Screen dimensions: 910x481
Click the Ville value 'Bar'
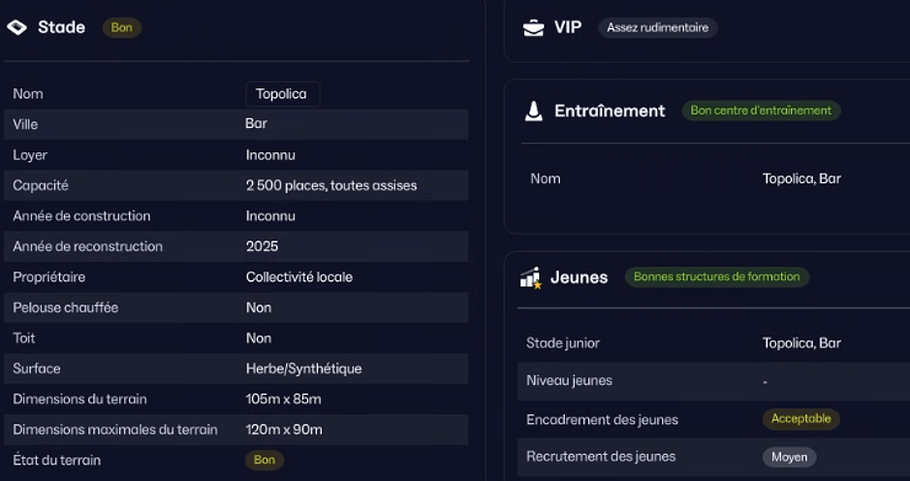pyautogui.click(x=256, y=124)
